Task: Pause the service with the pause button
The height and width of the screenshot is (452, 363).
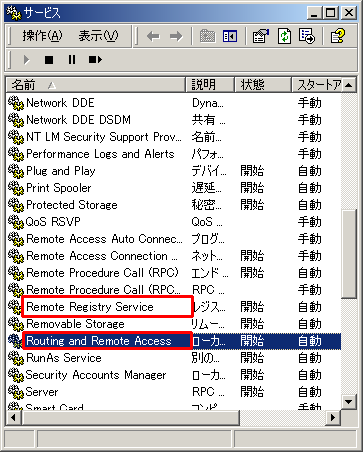Action: 72,60
